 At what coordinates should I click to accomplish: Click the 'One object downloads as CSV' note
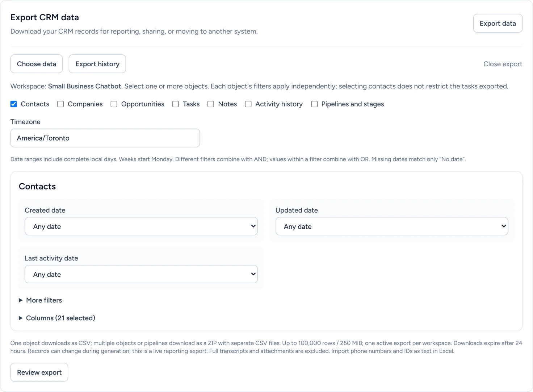coord(266,347)
